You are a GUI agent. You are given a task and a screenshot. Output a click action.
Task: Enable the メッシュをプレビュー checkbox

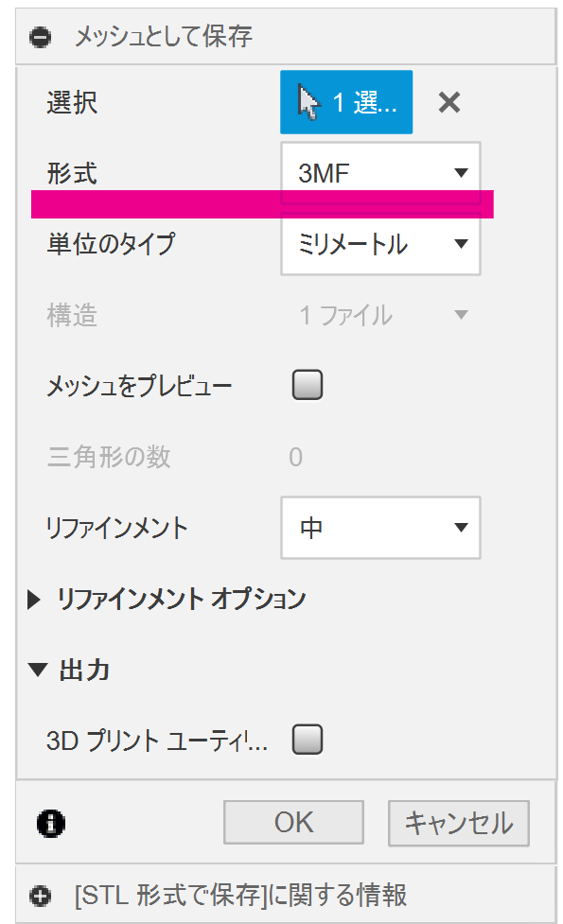click(x=308, y=385)
